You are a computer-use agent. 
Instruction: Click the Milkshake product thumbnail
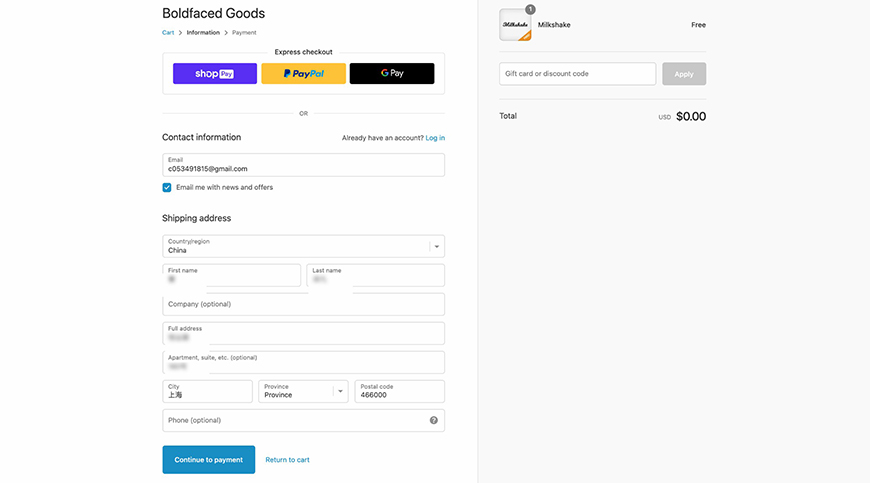(x=515, y=25)
